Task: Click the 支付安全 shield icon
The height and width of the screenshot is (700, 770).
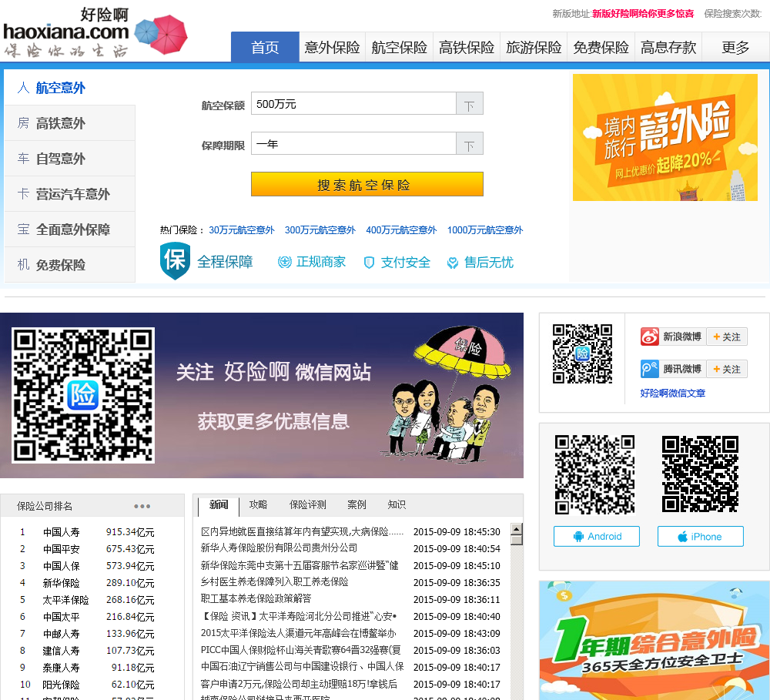Action: click(x=369, y=263)
